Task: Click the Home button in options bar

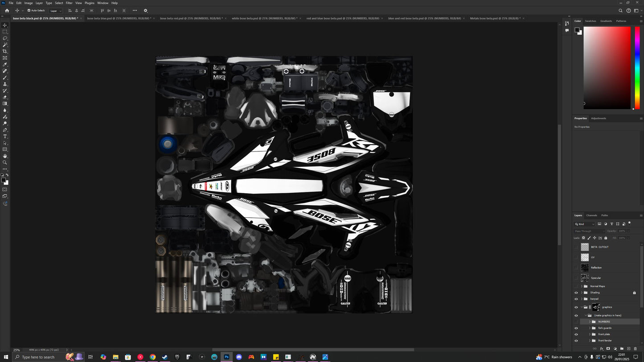Action: coord(7,11)
